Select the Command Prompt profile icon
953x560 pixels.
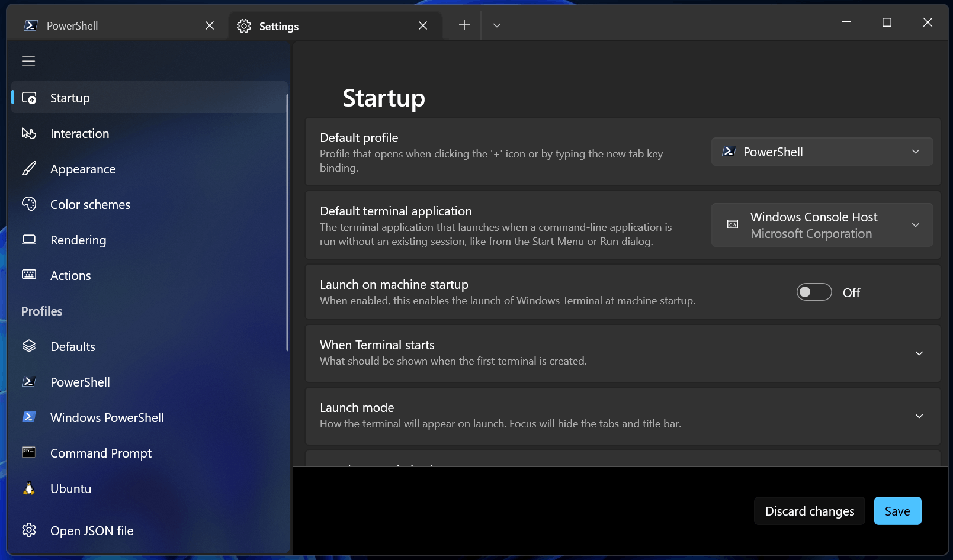tap(28, 453)
